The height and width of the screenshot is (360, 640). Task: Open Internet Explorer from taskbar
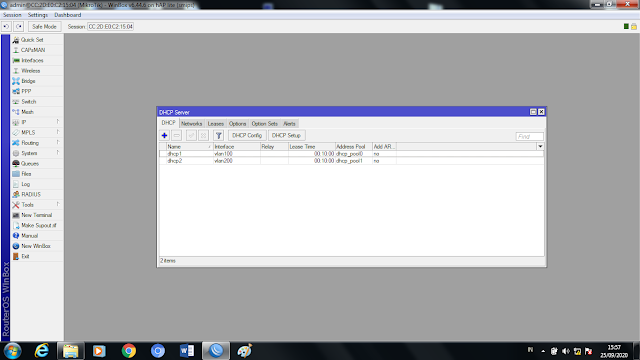(x=42, y=351)
